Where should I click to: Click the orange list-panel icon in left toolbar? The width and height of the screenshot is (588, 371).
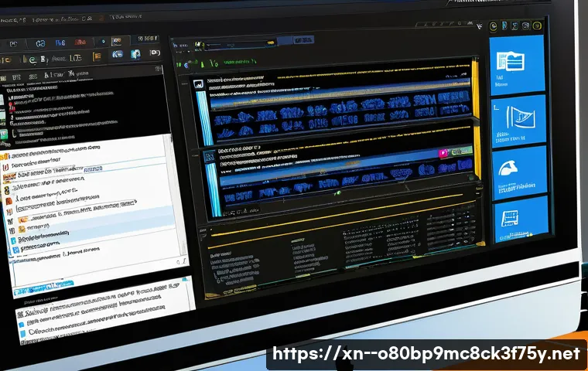(97, 56)
